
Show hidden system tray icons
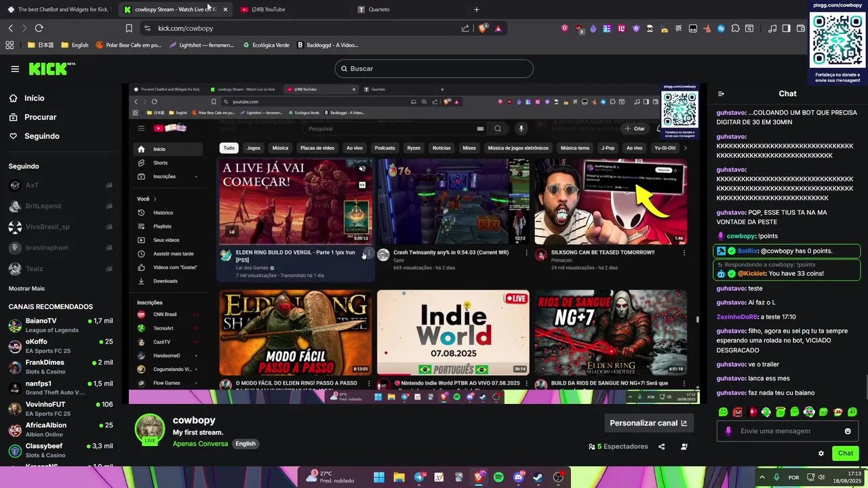coord(762,477)
